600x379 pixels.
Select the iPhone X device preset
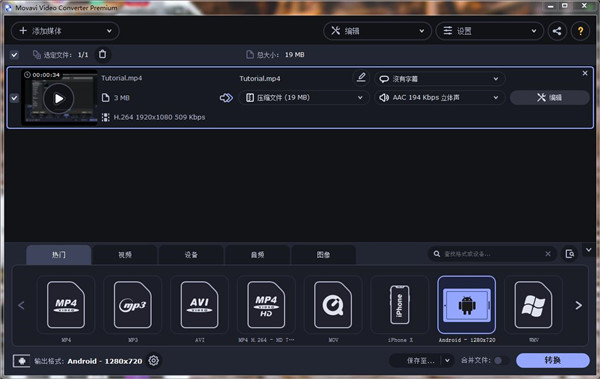[399, 305]
